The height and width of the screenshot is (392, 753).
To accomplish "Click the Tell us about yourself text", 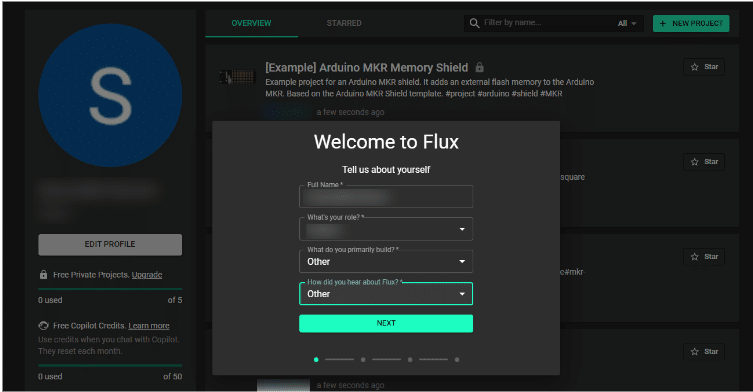I will pyautogui.click(x=386, y=170).
